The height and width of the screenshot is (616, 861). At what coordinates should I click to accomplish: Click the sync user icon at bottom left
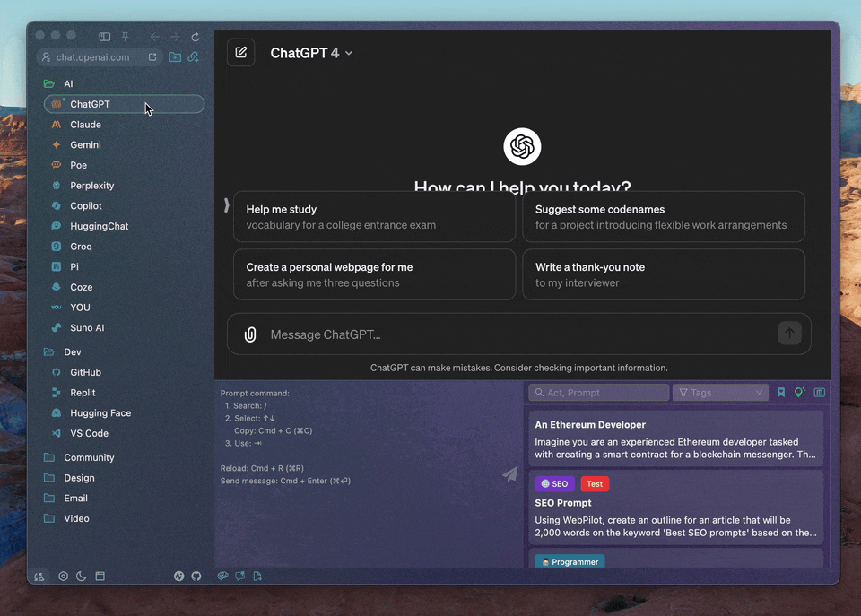pyautogui.click(x=39, y=577)
